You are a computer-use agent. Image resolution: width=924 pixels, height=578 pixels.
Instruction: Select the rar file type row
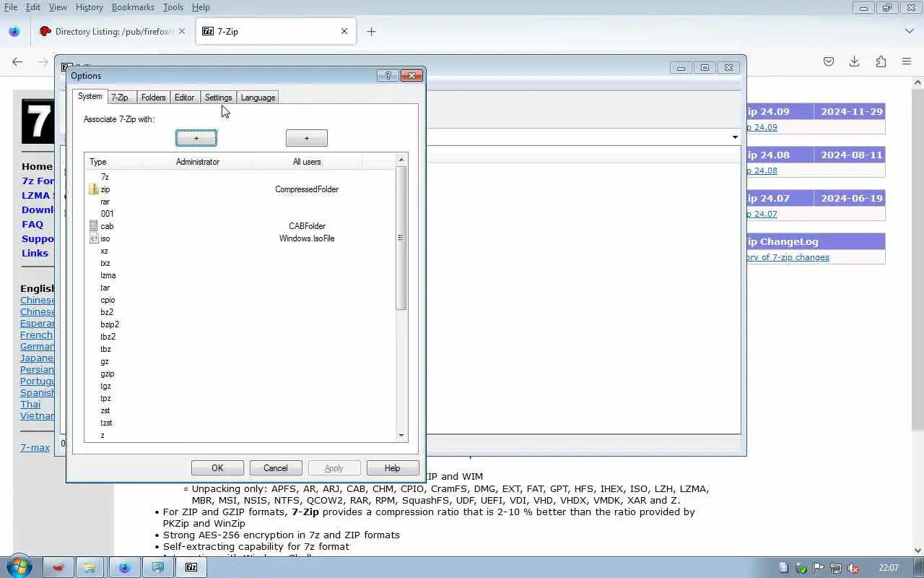[x=240, y=202]
